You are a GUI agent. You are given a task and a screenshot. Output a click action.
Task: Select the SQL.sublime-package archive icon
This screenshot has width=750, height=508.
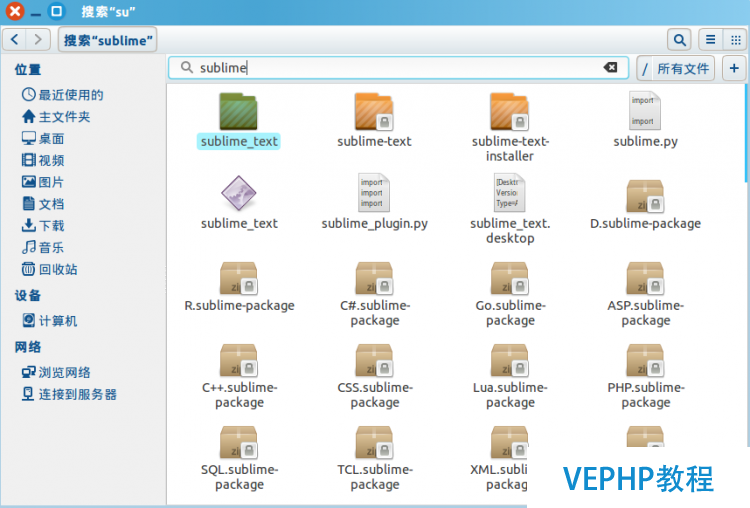point(238,442)
